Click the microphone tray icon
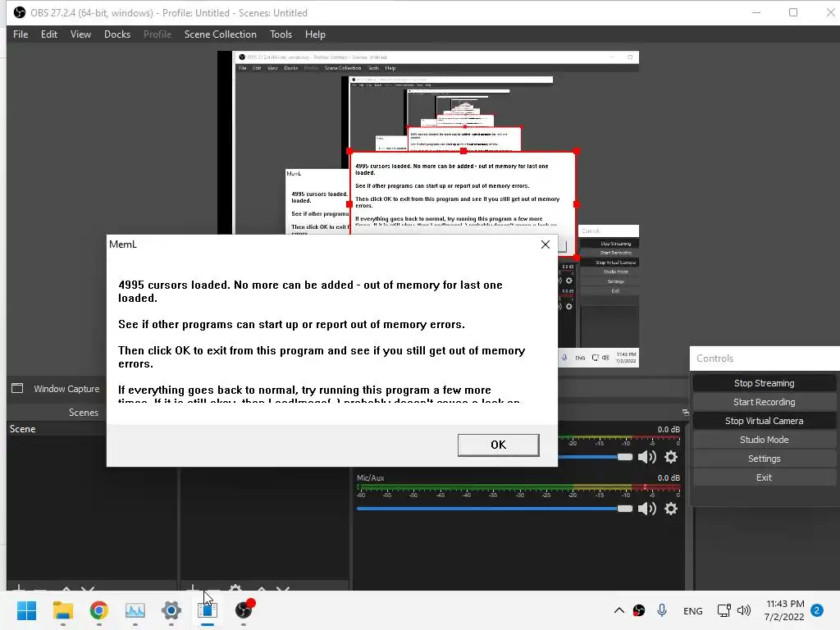 662,610
